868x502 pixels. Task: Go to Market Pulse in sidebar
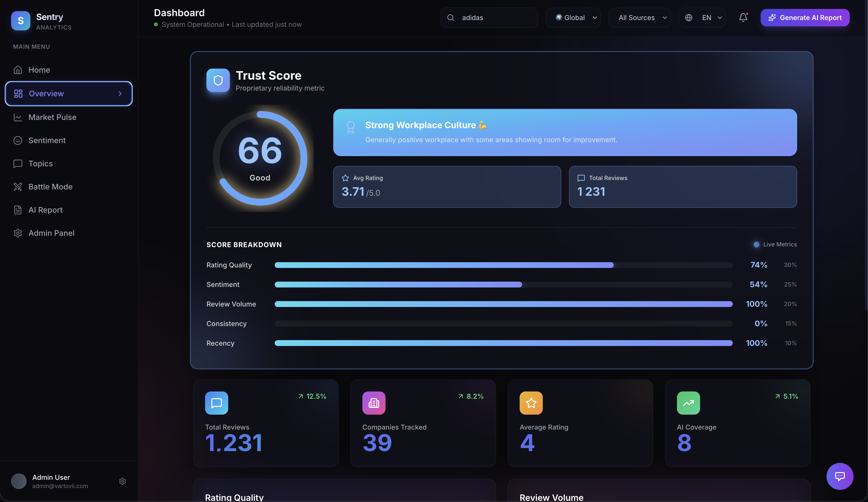(x=52, y=117)
